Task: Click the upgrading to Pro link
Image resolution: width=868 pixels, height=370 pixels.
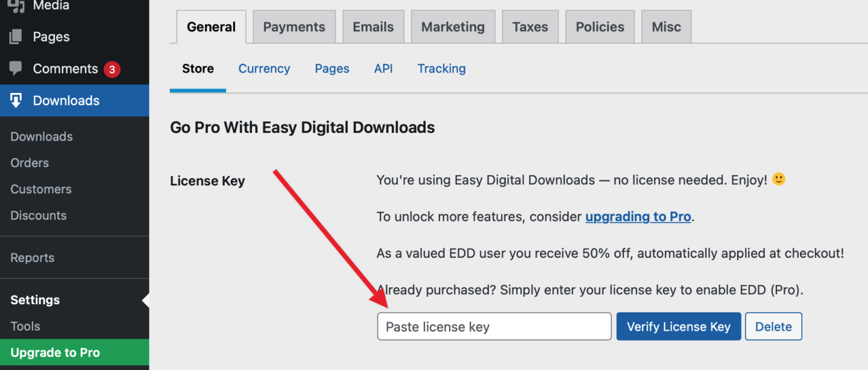Action: 638,216
